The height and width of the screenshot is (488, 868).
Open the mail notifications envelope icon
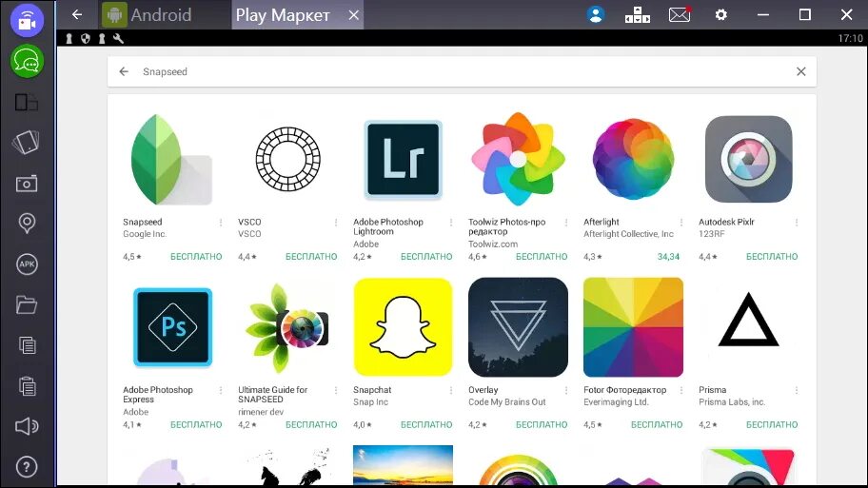click(x=680, y=14)
